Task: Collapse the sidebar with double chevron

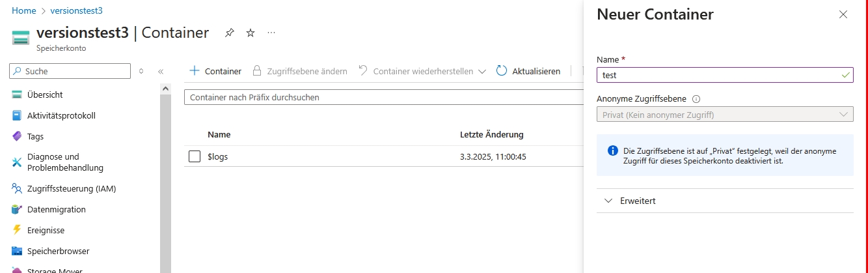Action: (161, 72)
